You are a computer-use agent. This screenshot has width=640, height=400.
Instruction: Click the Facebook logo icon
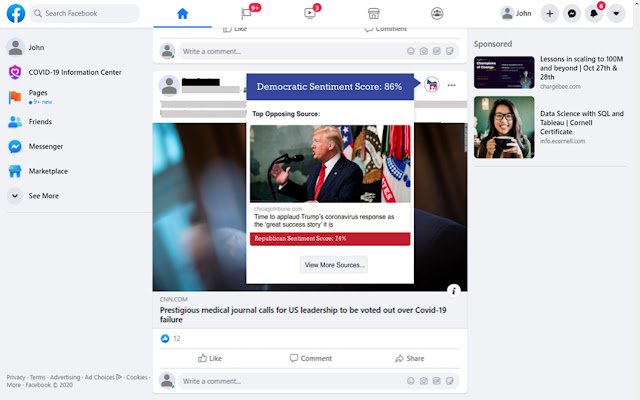[x=16, y=13]
